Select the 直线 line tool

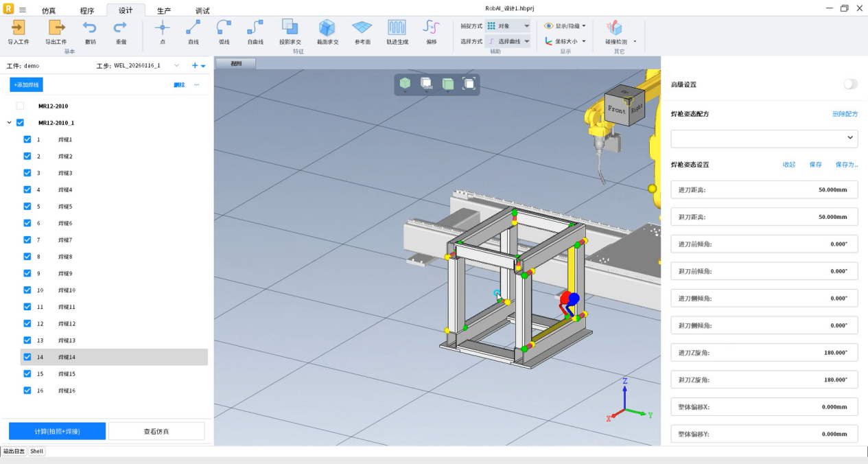[193, 28]
